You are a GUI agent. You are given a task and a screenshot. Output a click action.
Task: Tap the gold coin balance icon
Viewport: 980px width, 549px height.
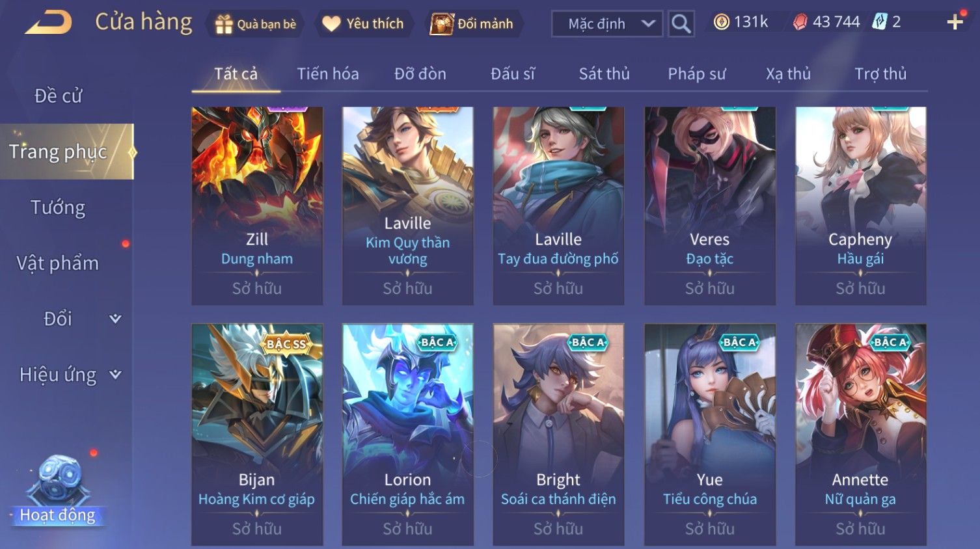[x=721, y=22]
